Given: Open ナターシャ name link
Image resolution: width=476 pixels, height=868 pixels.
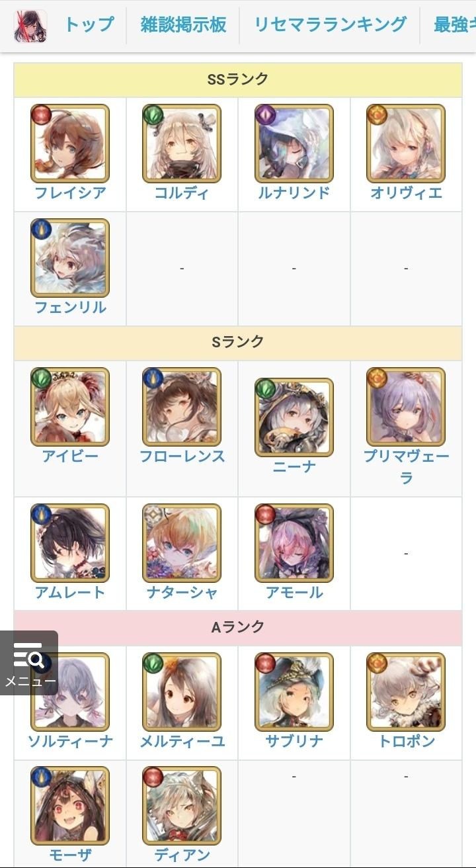Looking at the screenshot, I should pyautogui.click(x=182, y=592).
